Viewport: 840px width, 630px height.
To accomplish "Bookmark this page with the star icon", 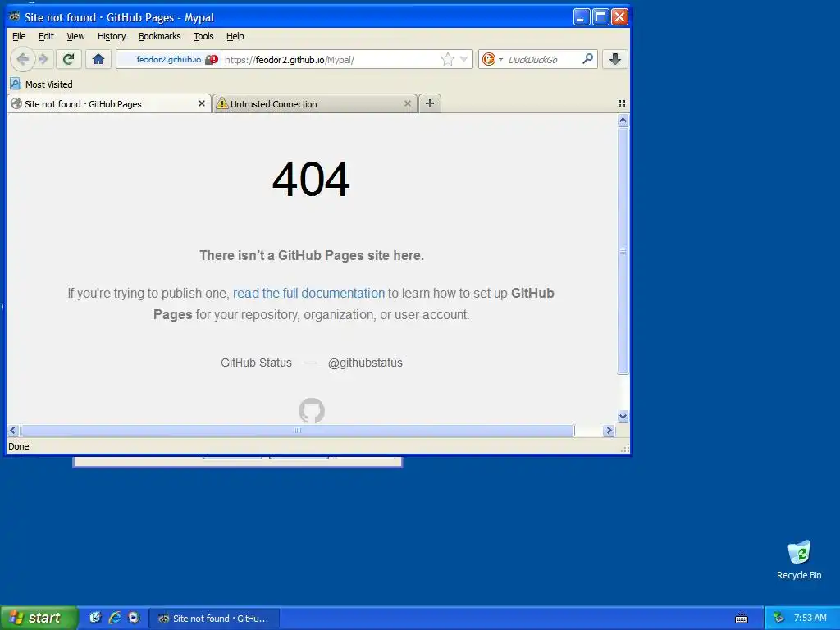I will pos(448,59).
